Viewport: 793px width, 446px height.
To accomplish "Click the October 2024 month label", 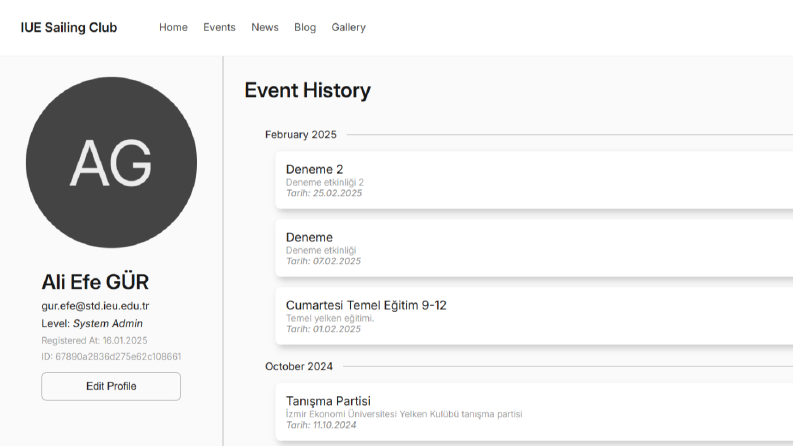I will click(x=299, y=366).
